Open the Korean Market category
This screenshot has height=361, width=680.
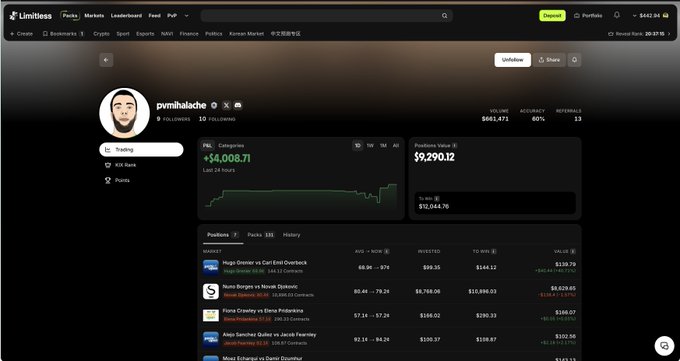[x=246, y=34]
